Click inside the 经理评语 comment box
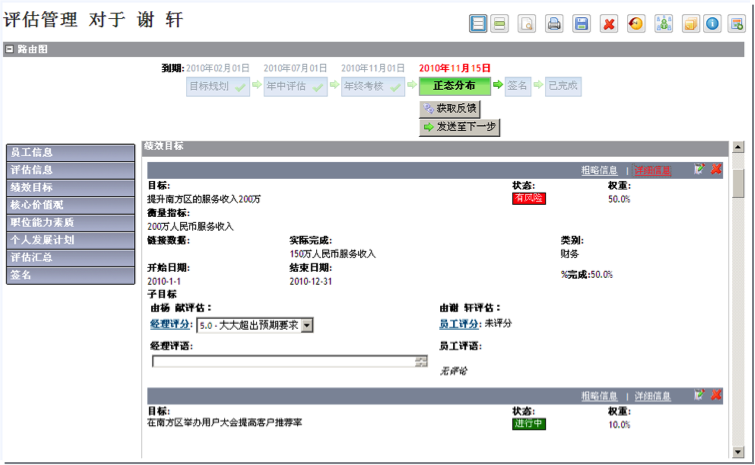Viewport: 755px width, 465px height. [284, 361]
